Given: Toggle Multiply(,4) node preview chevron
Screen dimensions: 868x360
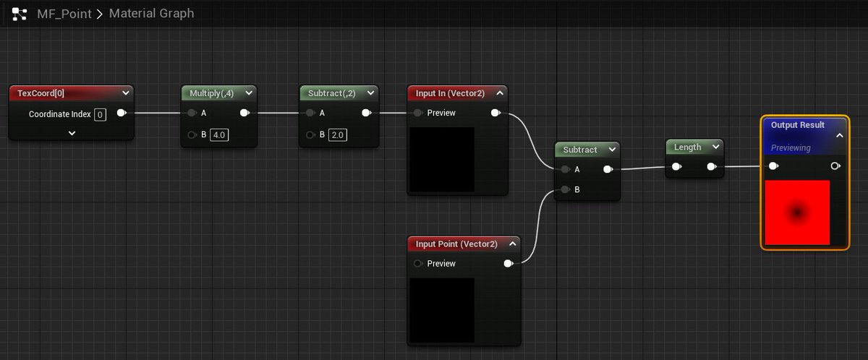Looking at the screenshot, I should pyautogui.click(x=249, y=93).
